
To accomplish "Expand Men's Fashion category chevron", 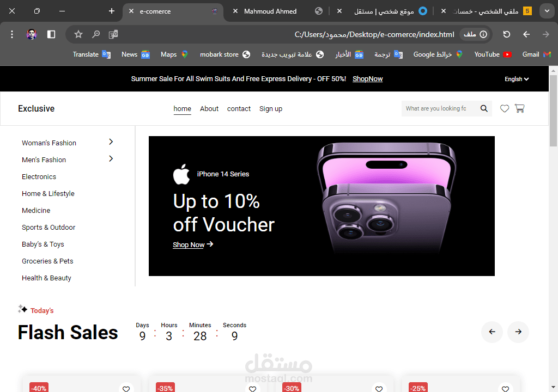I will pyautogui.click(x=111, y=158).
